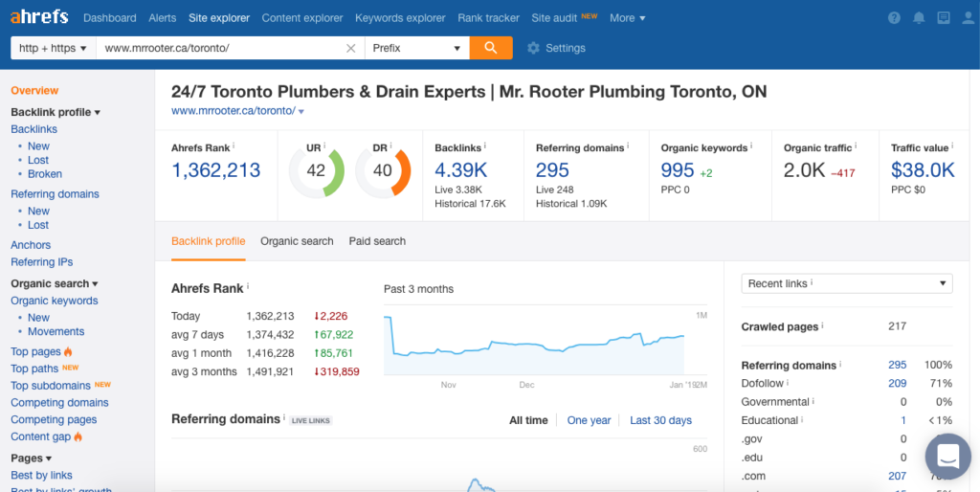The width and height of the screenshot is (980, 492).
Task: Collapse the Pages sidebar section
Action: tap(32, 458)
